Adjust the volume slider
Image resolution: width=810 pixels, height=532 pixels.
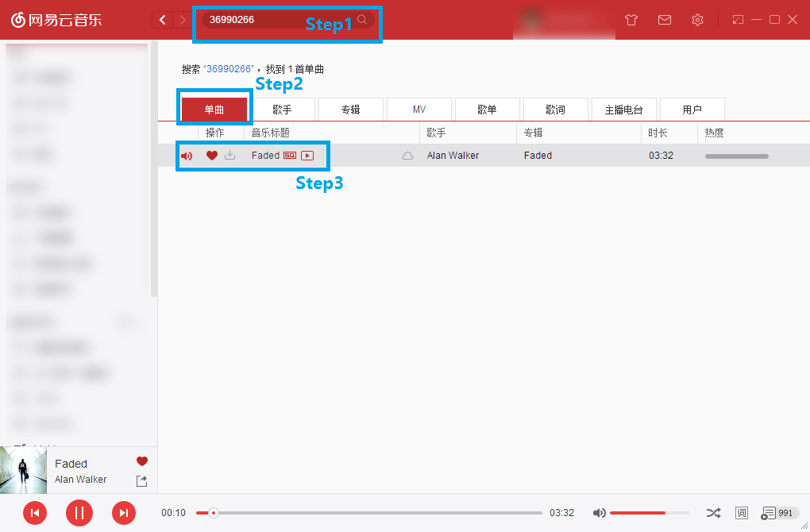650,513
